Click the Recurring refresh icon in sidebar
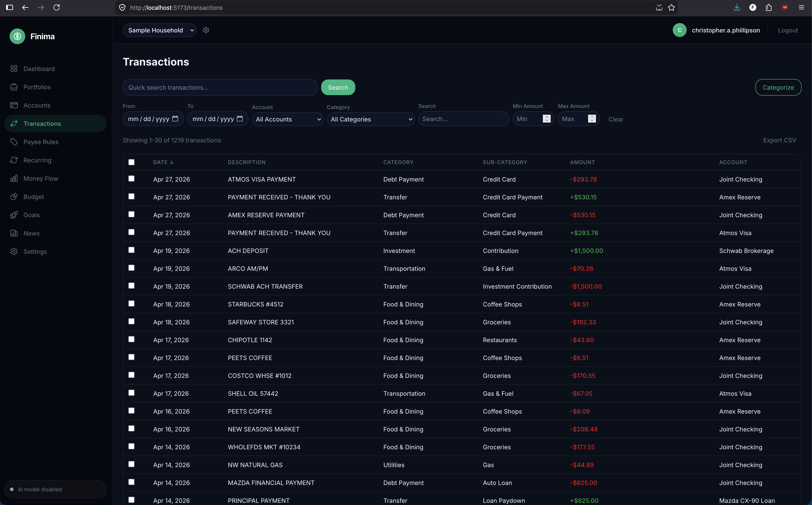 click(14, 160)
